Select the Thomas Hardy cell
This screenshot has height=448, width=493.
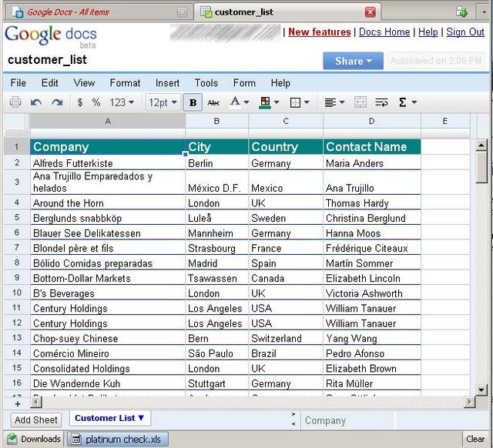(x=371, y=202)
